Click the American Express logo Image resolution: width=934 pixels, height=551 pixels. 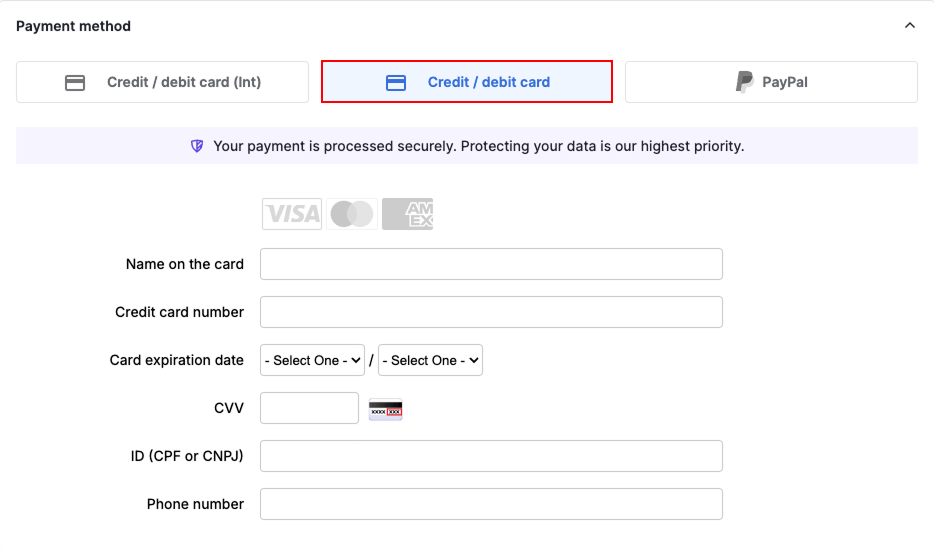[x=407, y=214]
